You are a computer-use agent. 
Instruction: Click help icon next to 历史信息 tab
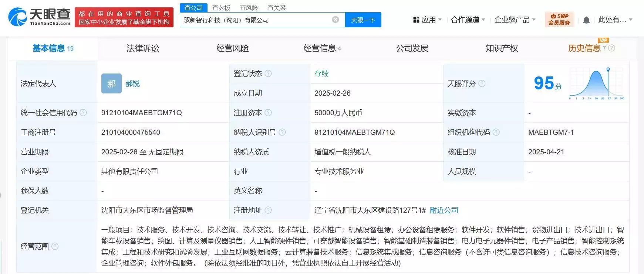611,48
